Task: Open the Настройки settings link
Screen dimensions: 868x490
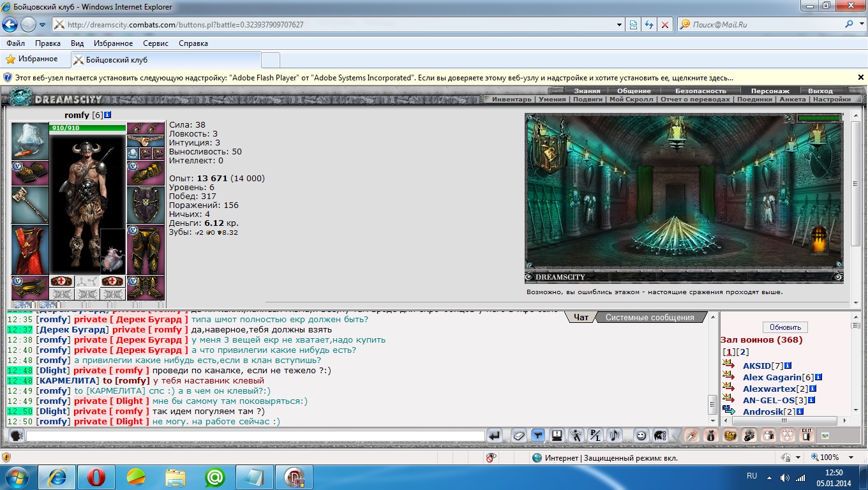Action: click(x=832, y=99)
